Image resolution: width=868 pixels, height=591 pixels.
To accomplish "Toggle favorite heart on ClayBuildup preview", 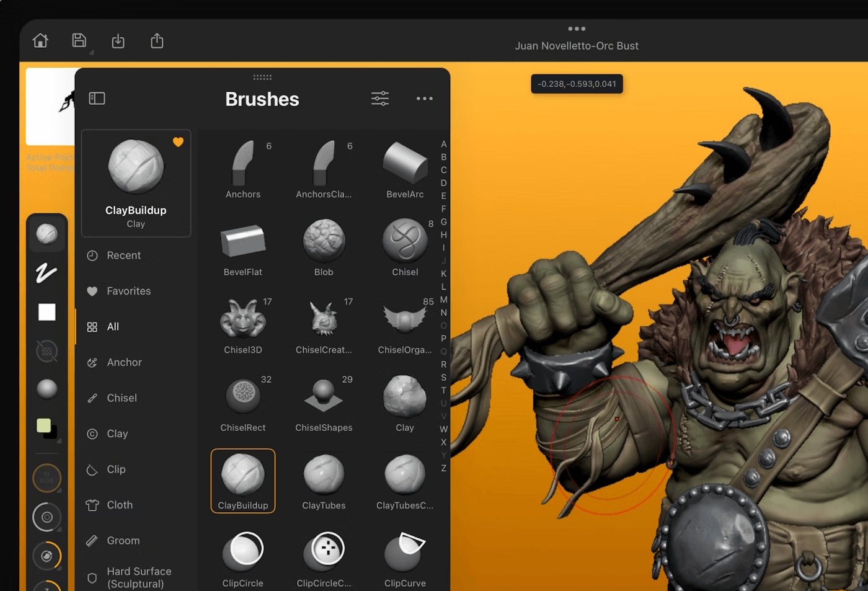I will pos(178,142).
